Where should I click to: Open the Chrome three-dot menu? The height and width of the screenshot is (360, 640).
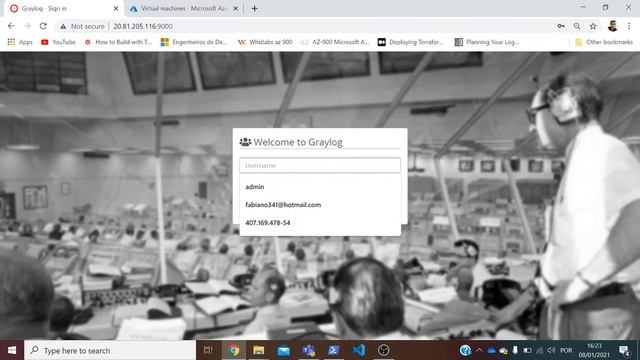(x=629, y=26)
